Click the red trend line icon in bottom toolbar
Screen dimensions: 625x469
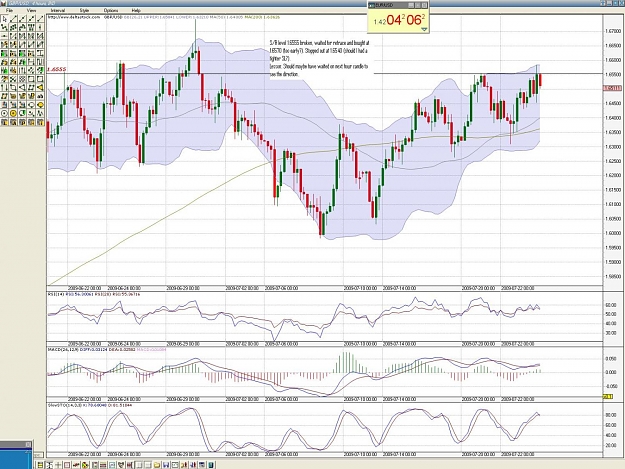[76, 465]
